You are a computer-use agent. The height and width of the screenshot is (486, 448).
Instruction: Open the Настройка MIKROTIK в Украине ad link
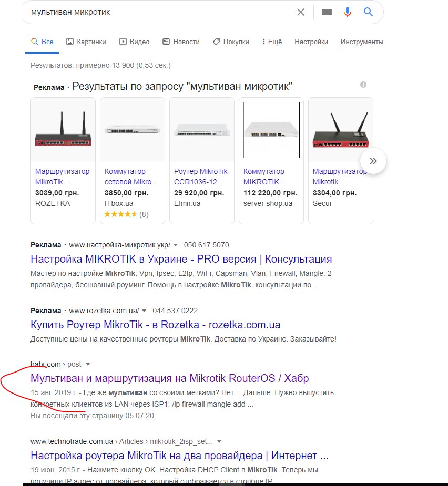[181, 259]
